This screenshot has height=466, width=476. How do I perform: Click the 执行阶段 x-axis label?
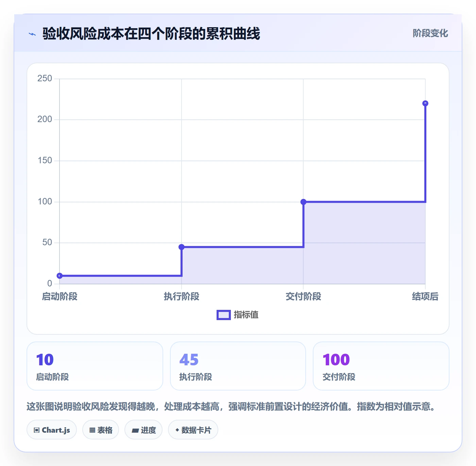182,297
